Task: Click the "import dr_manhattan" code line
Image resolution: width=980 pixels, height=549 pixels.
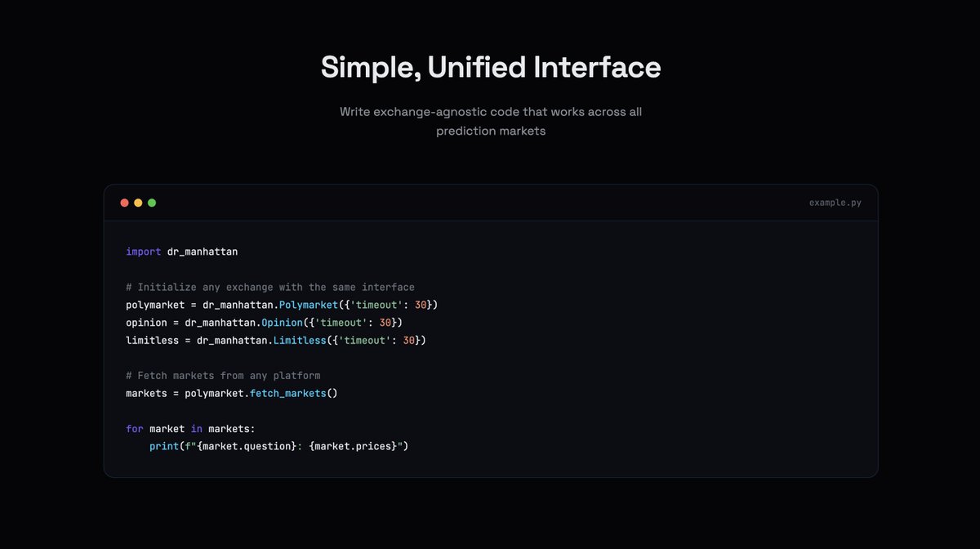Action: (x=182, y=252)
